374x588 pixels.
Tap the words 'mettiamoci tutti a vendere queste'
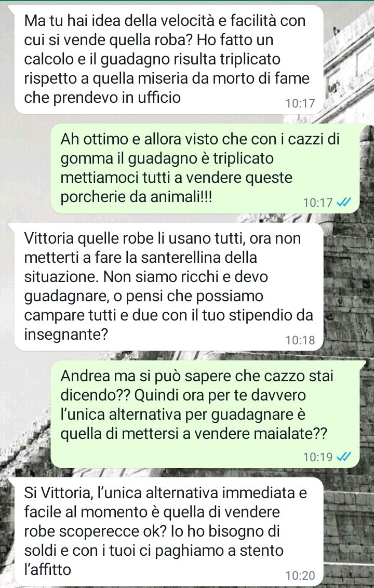click(176, 177)
